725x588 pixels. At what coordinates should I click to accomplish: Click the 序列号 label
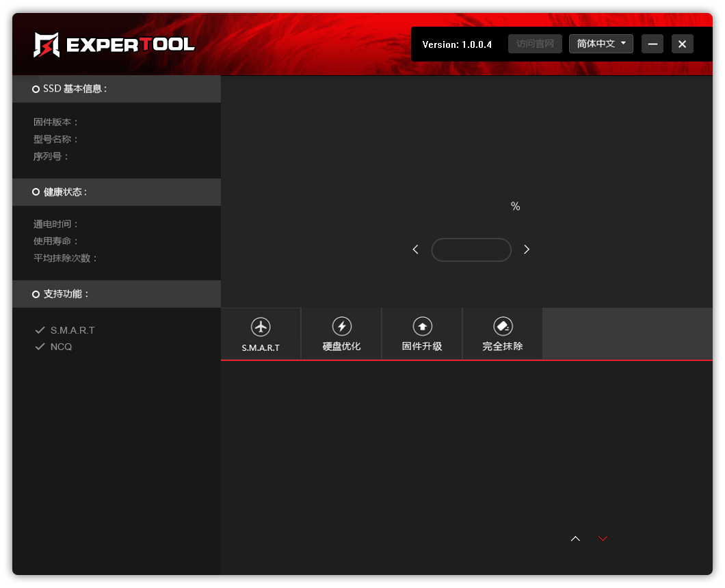click(x=51, y=157)
